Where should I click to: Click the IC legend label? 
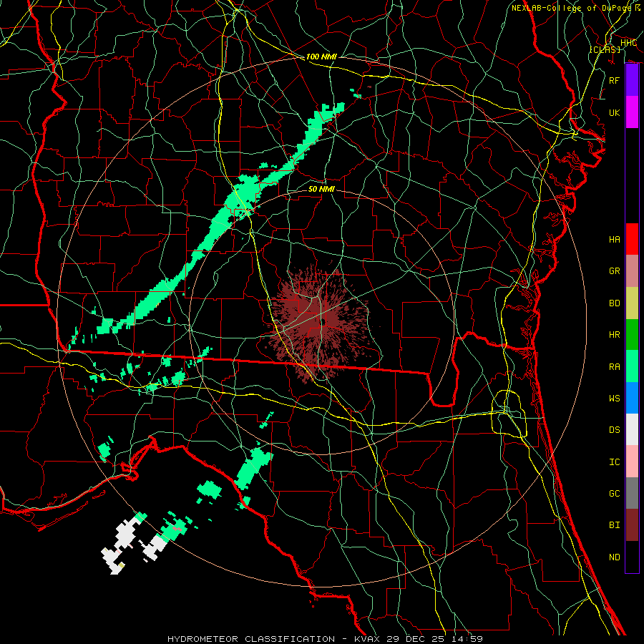click(x=614, y=462)
